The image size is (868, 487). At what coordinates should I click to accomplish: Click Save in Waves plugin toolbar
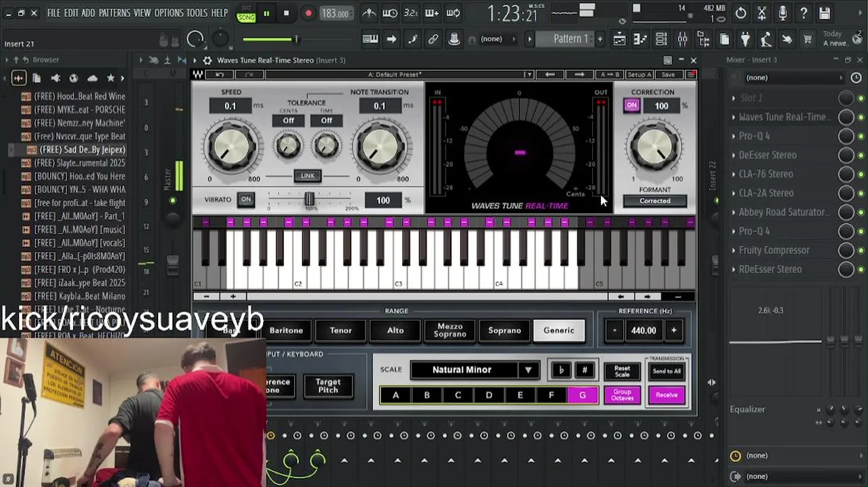(668, 74)
